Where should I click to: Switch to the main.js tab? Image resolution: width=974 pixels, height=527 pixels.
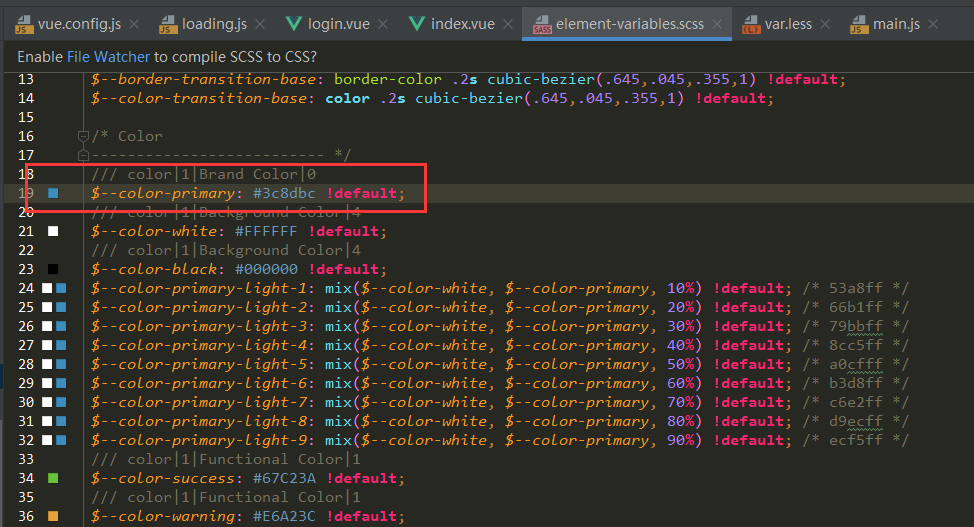896,24
